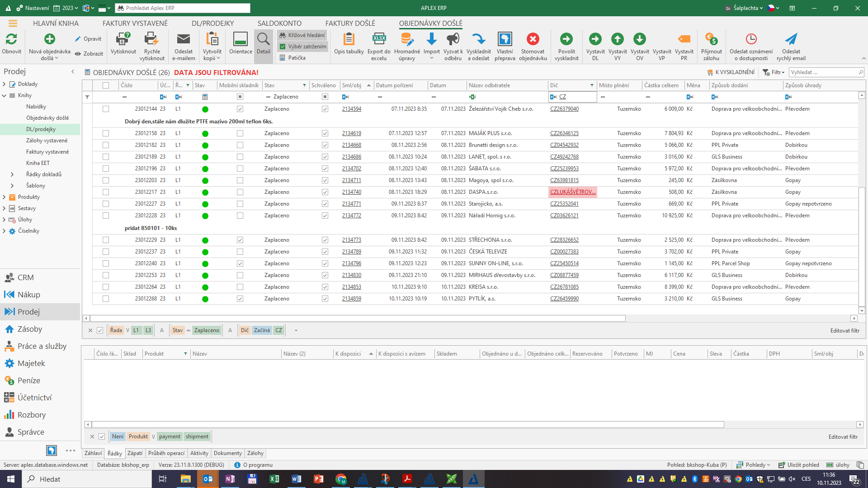Image resolution: width=868 pixels, height=488 pixels.
Task: Toggle Výběr zatržením checkbox
Action: 283,47
